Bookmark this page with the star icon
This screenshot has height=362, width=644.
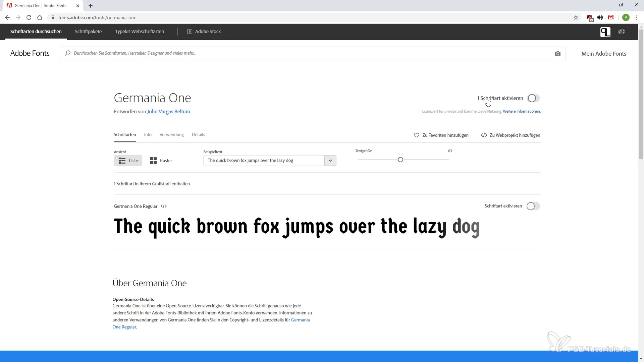576,17
